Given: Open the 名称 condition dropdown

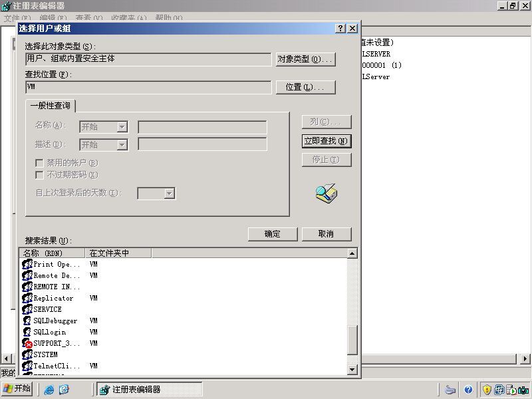Looking at the screenshot, I should click(x=122, y=127).
